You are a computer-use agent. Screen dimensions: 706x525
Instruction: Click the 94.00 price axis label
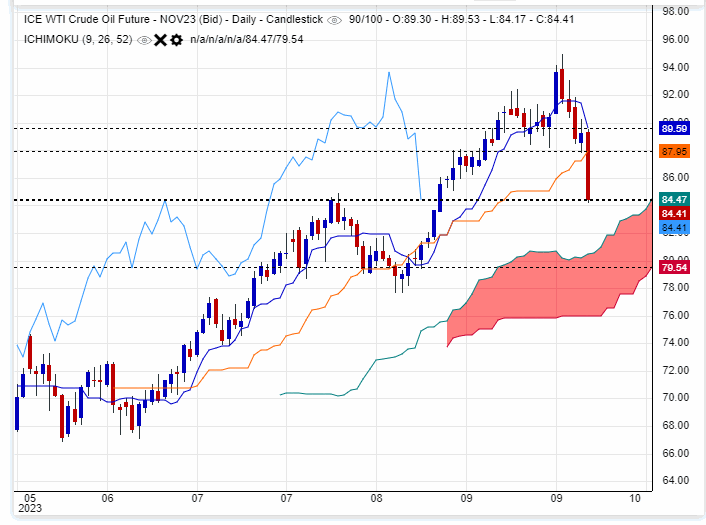coord(676,67)
